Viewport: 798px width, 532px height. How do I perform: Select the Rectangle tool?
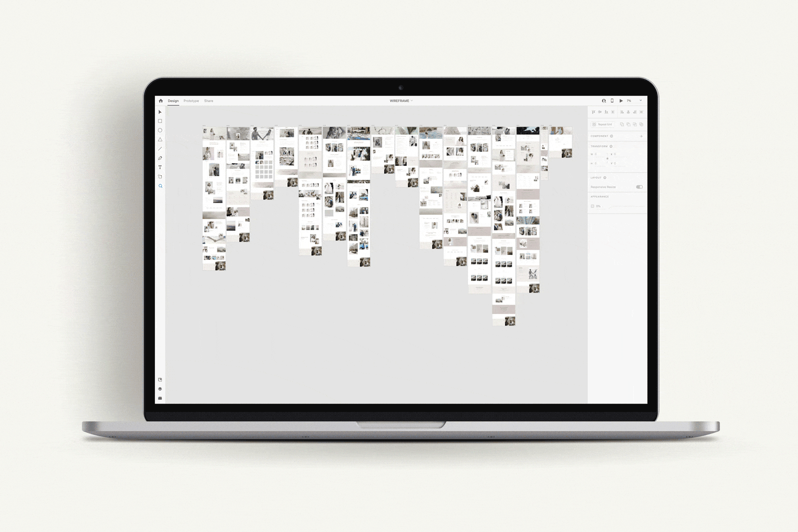click(162, 123)
